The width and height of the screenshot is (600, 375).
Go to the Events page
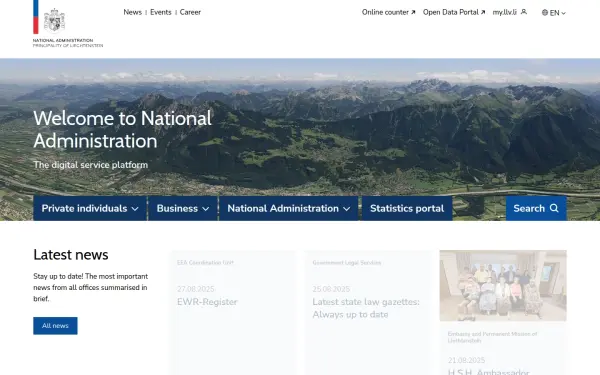(x=161, y=12)
